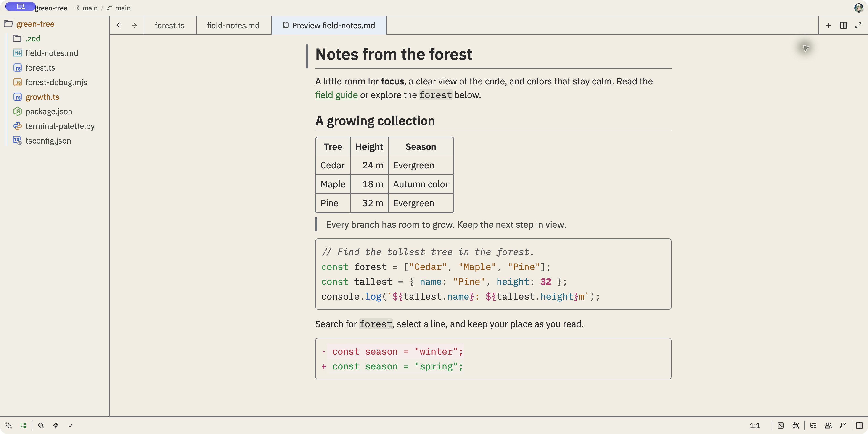Click the purple button in the title bar
Screen dimensions: 868x434
(20, 6)
